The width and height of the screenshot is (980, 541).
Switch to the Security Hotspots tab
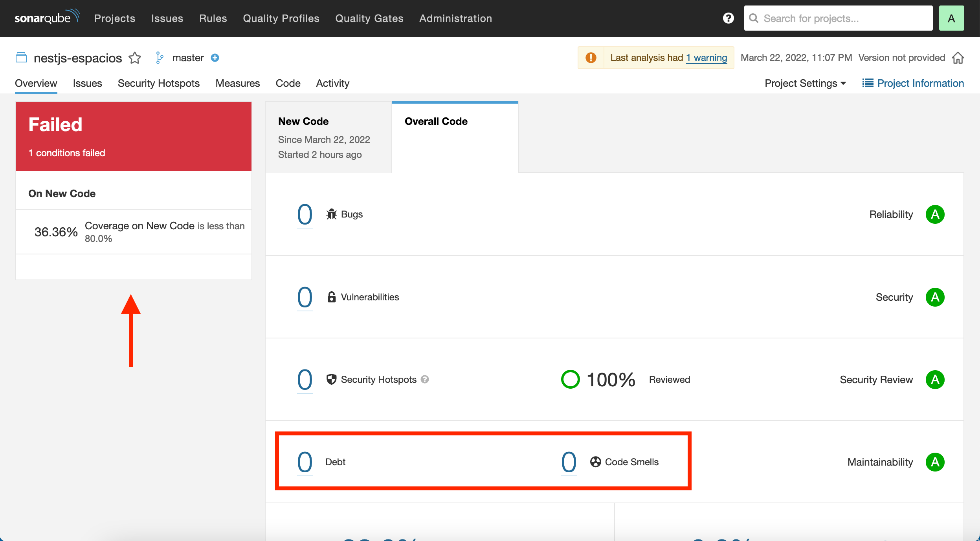pos(159,83)
